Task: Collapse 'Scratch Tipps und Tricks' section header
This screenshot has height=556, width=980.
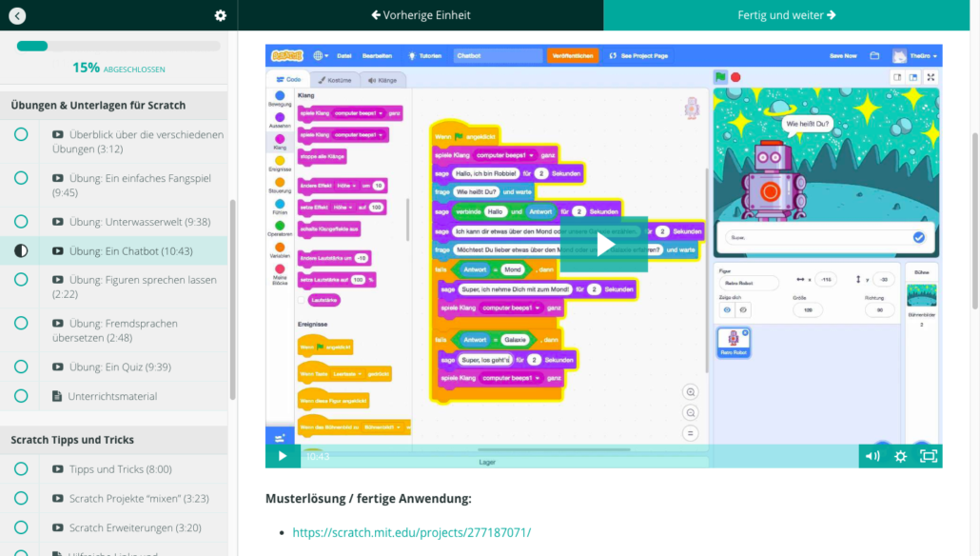Action: [114, 440]
